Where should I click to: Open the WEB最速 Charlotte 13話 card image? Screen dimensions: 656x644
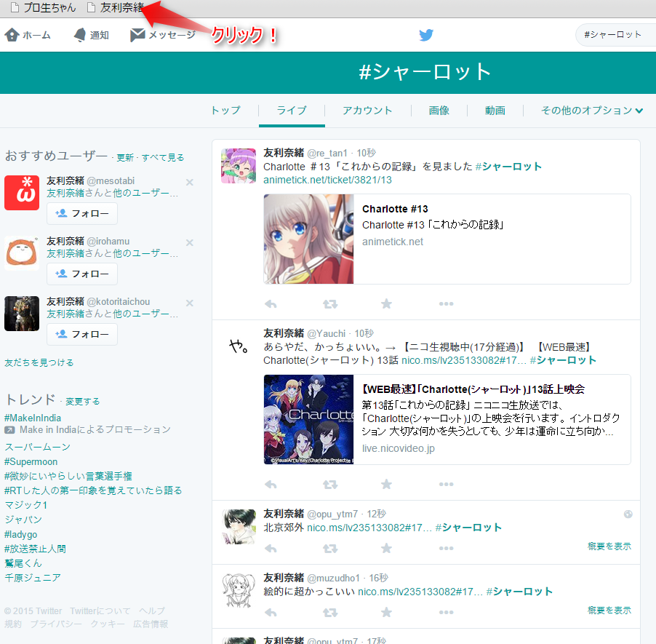tap(309, 420)
